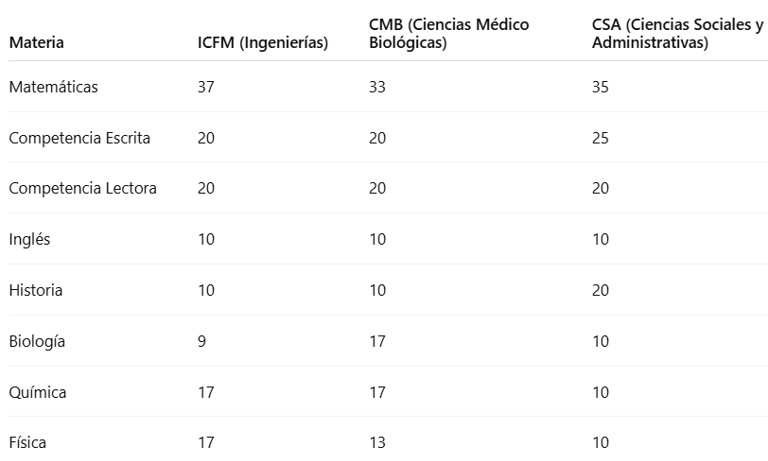Select the Matemáticas value 33 for CMB

tap(378, 87)
